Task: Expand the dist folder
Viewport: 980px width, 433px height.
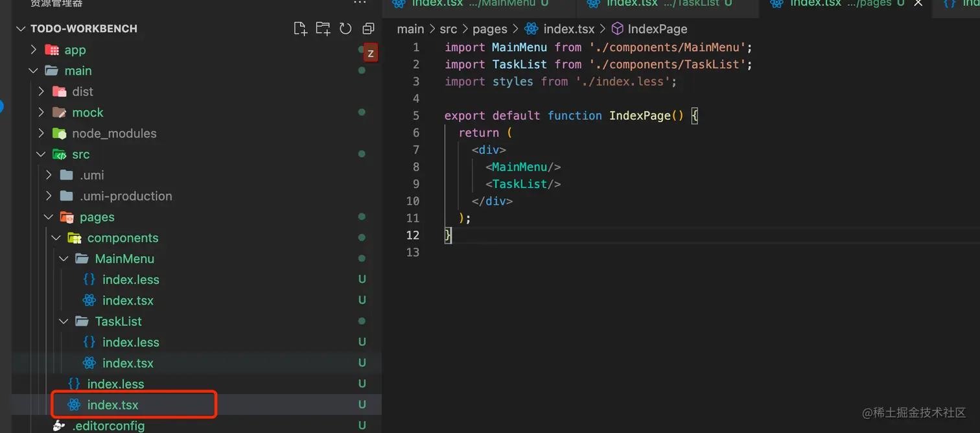Action: click(x=41, y=91)
